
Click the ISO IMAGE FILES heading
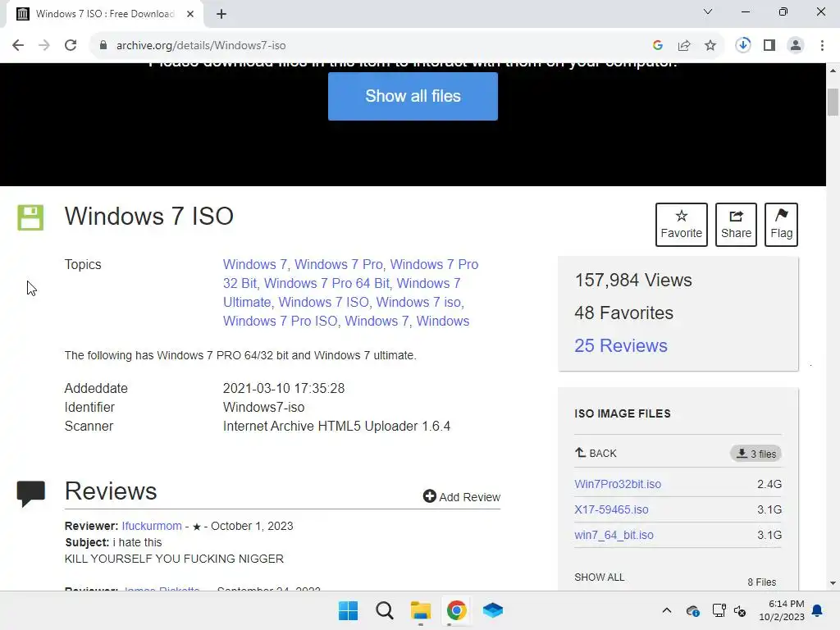(623, 413)
